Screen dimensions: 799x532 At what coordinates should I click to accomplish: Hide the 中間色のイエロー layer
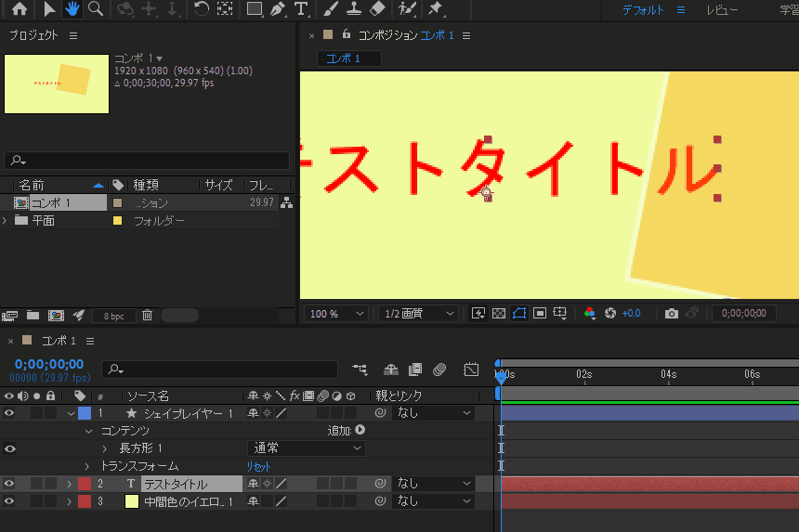coord(9,501)
